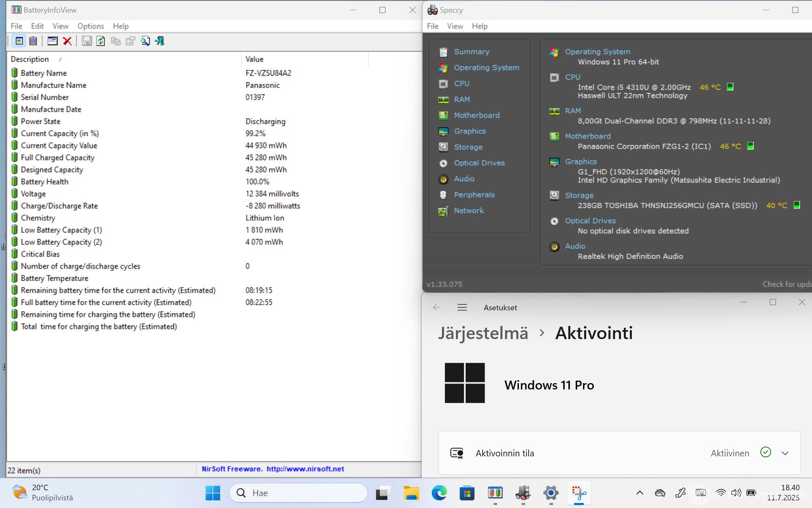Open BatteryInfoView Edit menu
This screenshot has height=508, width=812.
(37, 26)
